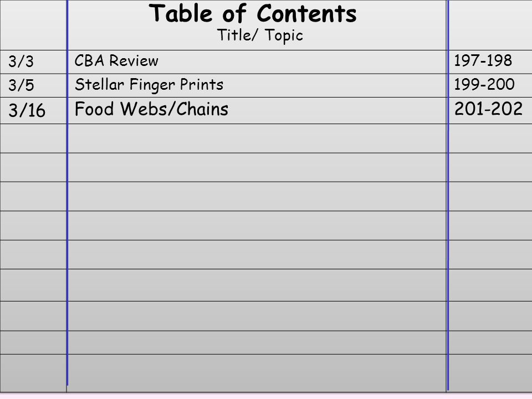The width and height of the screenshot is (532, 399).
Task: Click the empty date cell below 3/16
Action: click(x=33, y=139)
